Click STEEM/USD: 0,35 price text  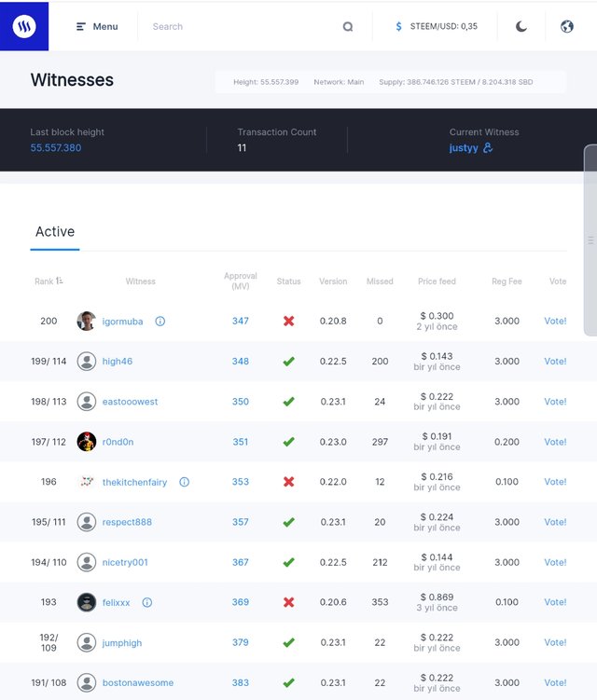444,26
